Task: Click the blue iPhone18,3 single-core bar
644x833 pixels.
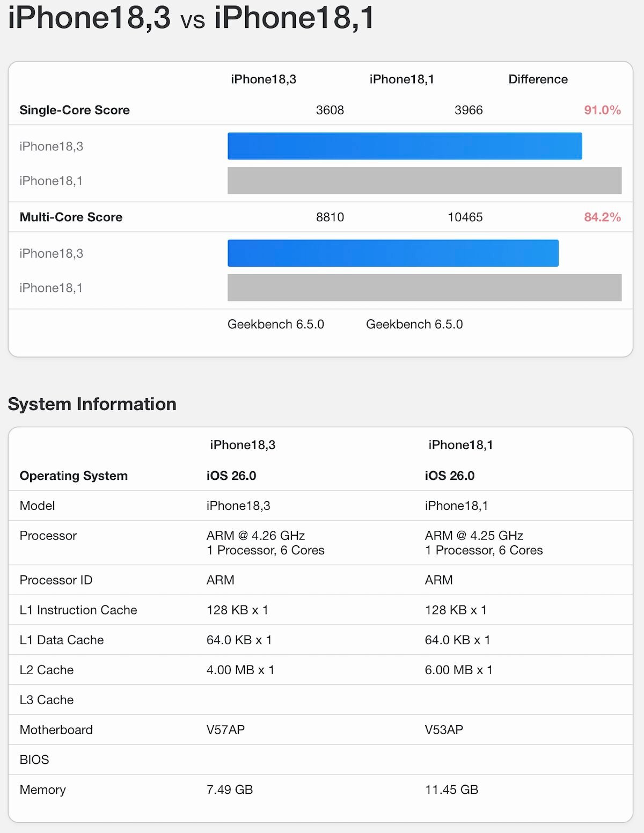Action: [405, 146]
